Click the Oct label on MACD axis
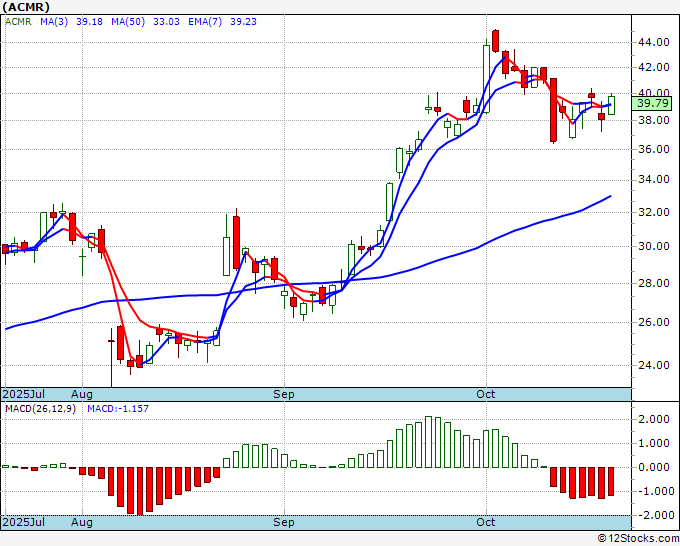The height and width of the screenshot is (546, 680). coord(486,522)
